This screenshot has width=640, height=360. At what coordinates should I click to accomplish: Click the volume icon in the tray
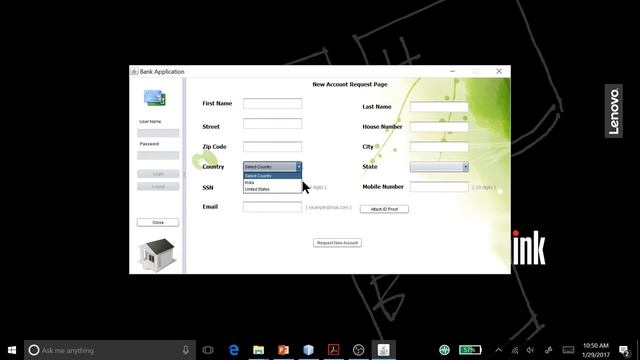(530, 350)
